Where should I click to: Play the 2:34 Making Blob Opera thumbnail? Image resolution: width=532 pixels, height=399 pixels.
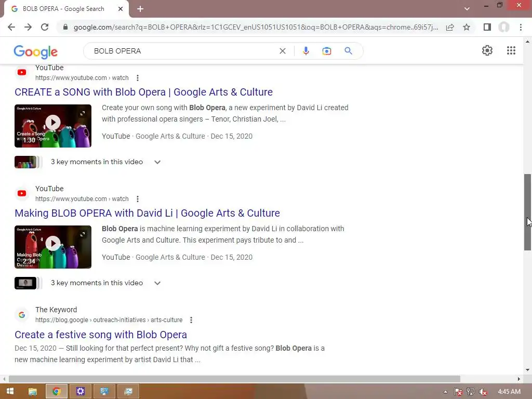pyautogui.click(x=53, y=247)
